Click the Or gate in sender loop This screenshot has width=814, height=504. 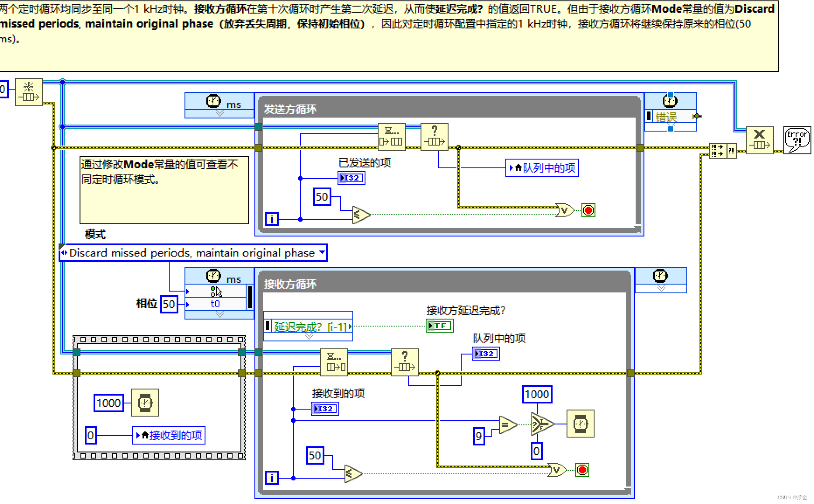tap(564, 210)
